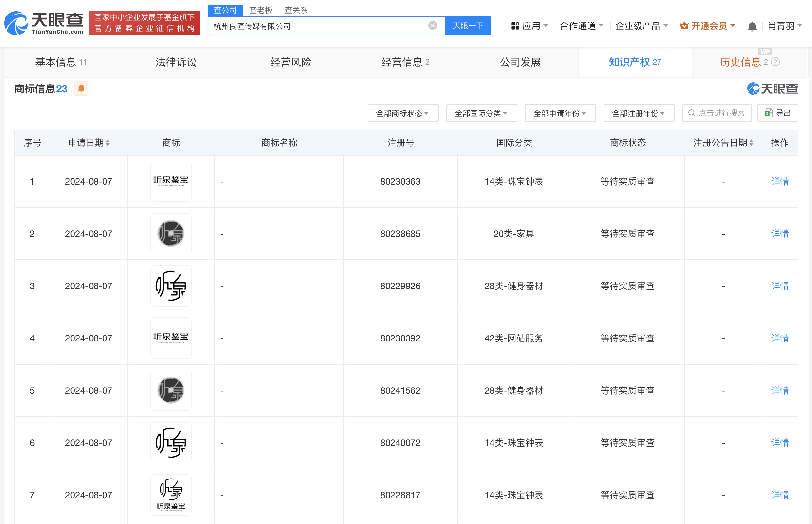812x524 pixels.
Task: Clear the company search field
Action: pos(432,25)
